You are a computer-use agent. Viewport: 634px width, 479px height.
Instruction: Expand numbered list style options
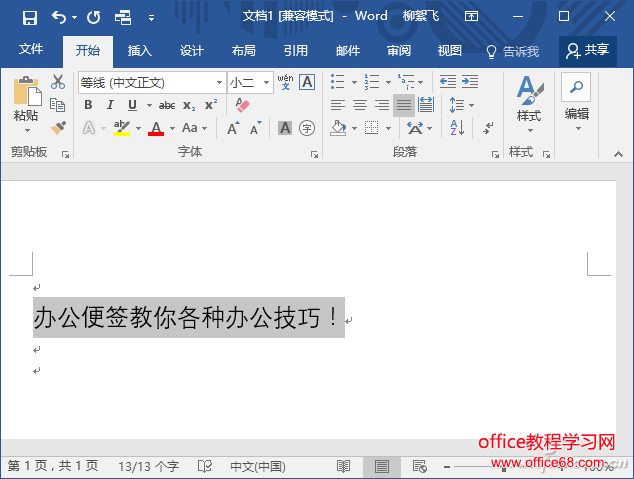point(388,82)
